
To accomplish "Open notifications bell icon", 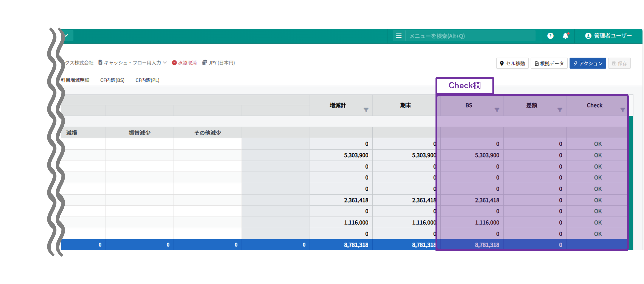I will pos(566,36).
